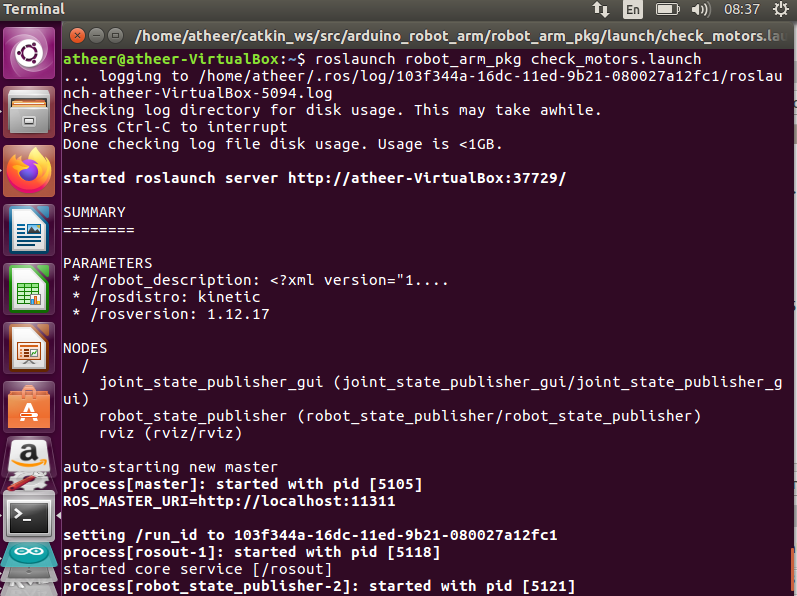Click the NODES heading

(x=85, y=349)
